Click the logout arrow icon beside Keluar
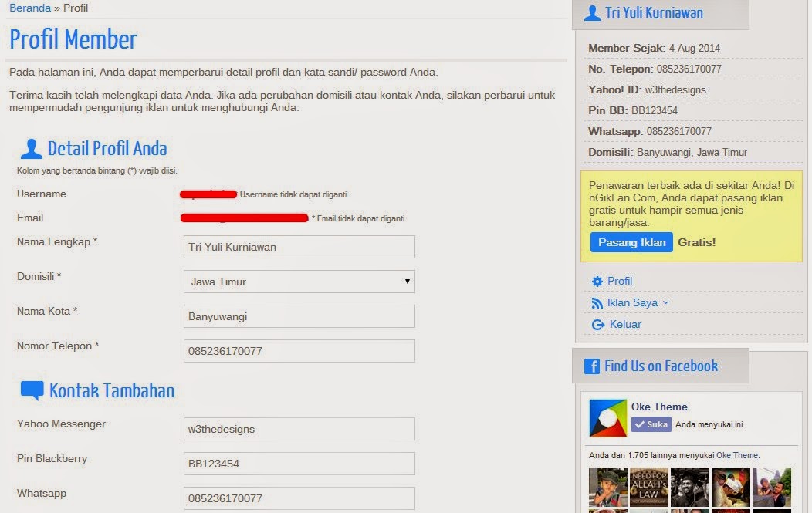 [x=597, y=325]
